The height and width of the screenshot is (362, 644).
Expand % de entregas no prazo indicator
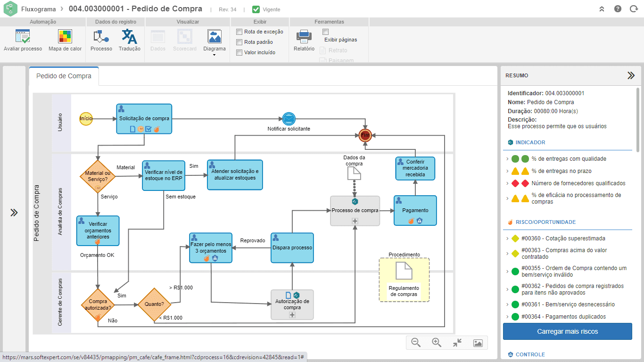(x=507, y=171)
